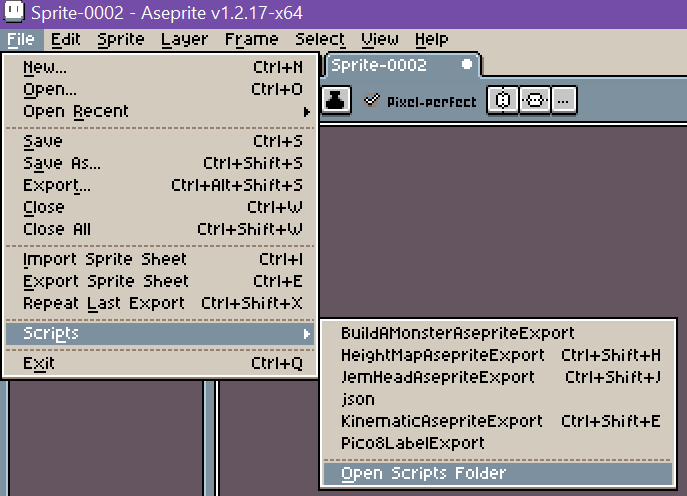Run BuildAMonsterAsepriteExport script
The height and width of the screenshot is (496, 687).
498,333
